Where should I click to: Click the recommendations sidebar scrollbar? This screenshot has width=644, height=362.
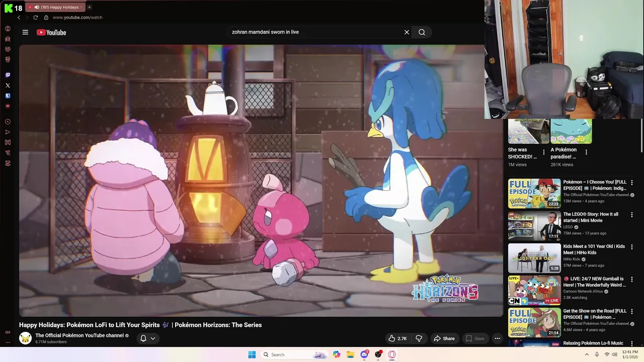[641, 136]
